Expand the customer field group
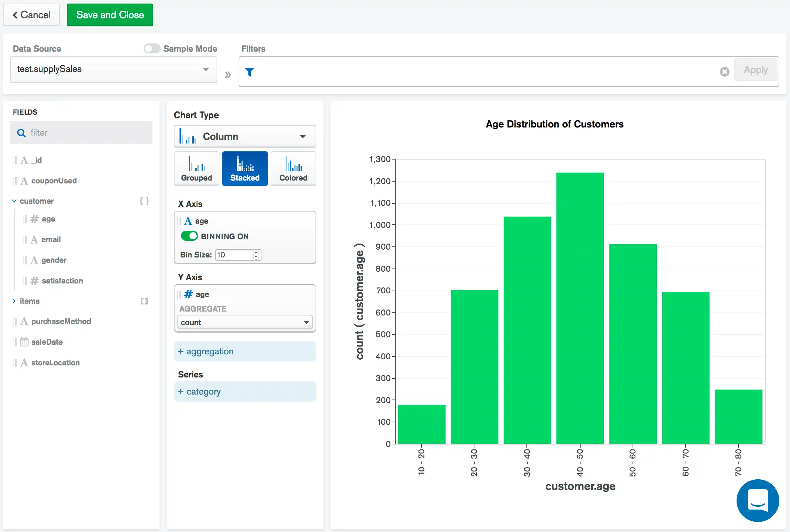 (14, 201)
